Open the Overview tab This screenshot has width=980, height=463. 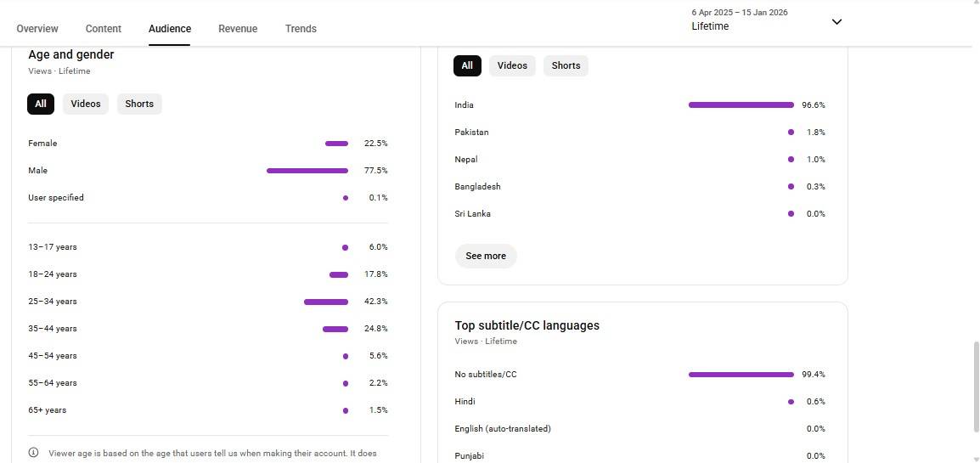[37, 29]
